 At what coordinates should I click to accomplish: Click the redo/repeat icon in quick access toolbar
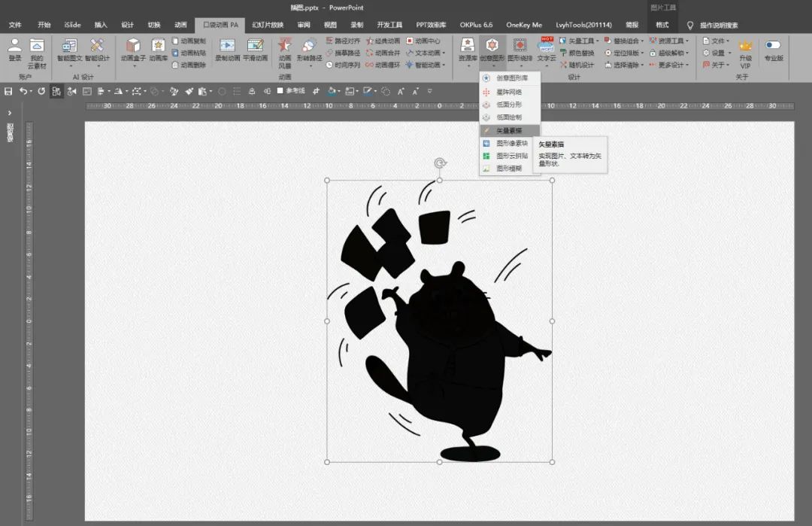(x=41, y=91)
